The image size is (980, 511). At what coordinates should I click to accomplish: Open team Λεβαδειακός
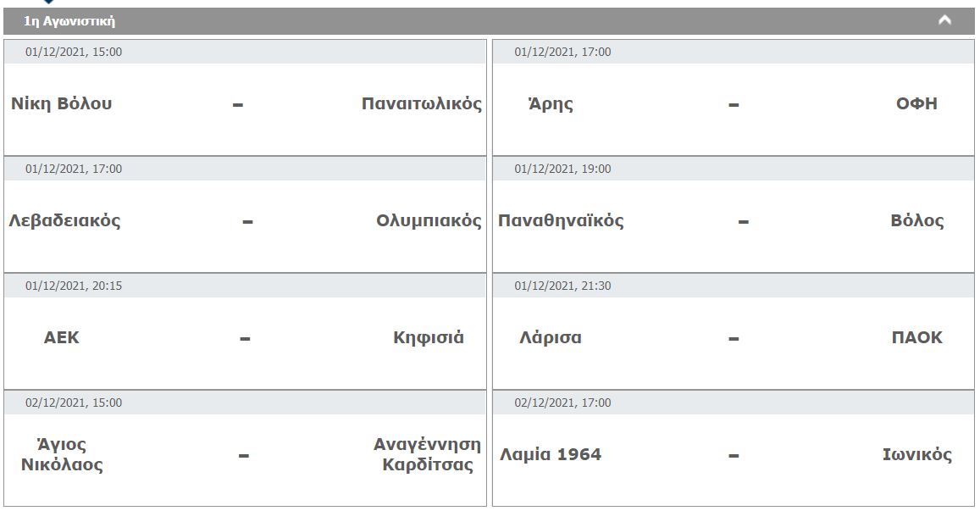click(x=64, y=221)
